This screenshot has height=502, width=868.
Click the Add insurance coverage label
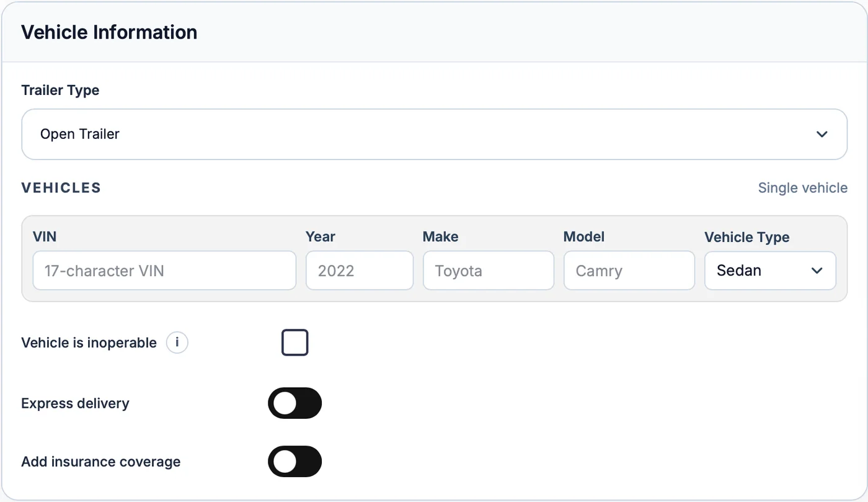click(101, 462)
